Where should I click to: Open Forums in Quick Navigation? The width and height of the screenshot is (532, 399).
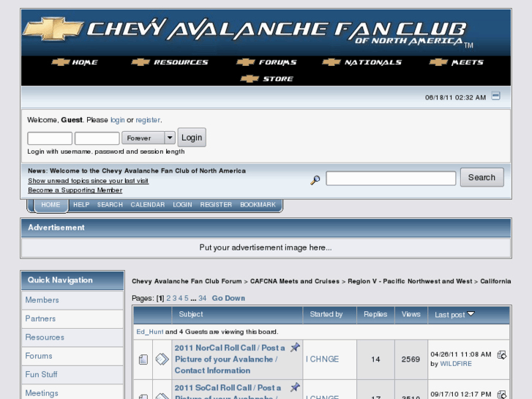click(39, 356)
